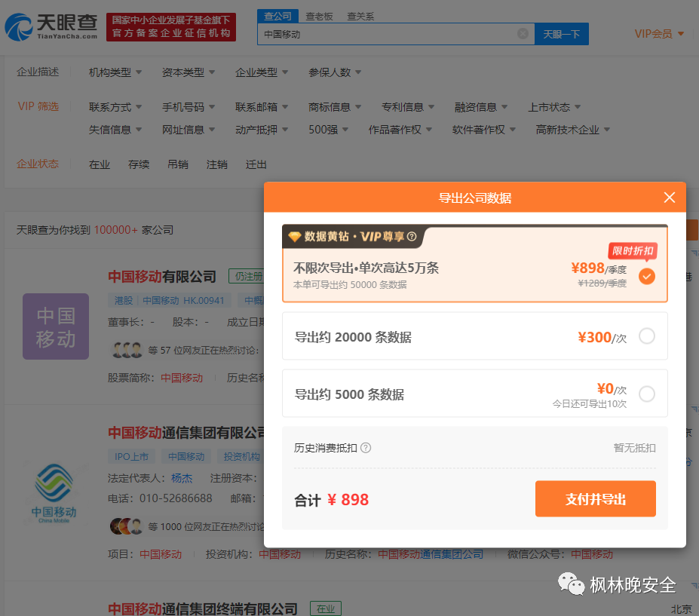699x616 pixels.
Task: View avatars of 57 discussing users
Action: click(127, 350)
